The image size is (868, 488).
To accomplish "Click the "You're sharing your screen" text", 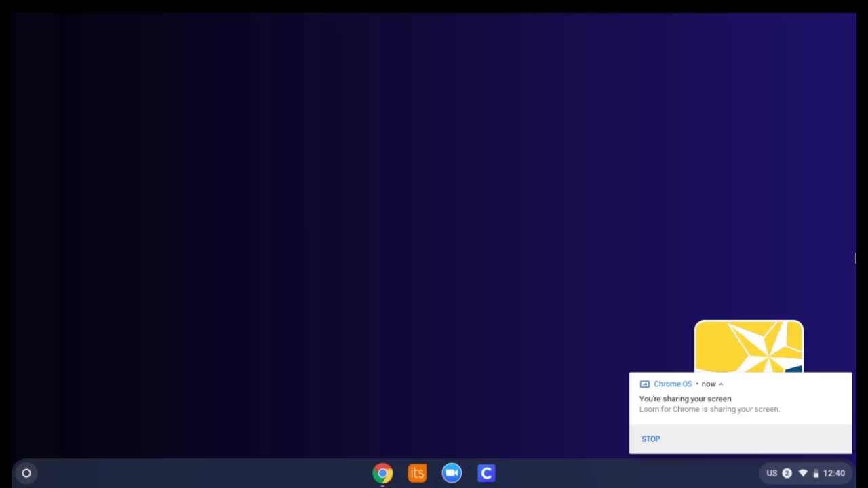I will click(685, 399).
